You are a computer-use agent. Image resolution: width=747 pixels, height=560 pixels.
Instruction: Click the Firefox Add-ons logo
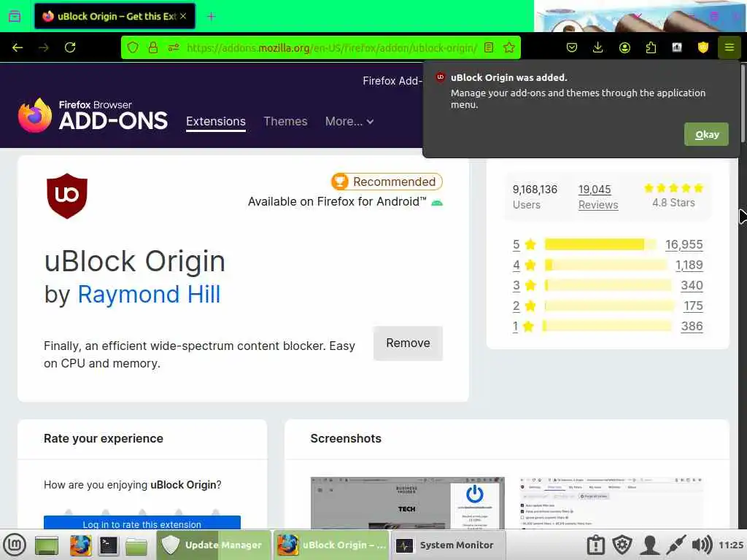point(93,116)
